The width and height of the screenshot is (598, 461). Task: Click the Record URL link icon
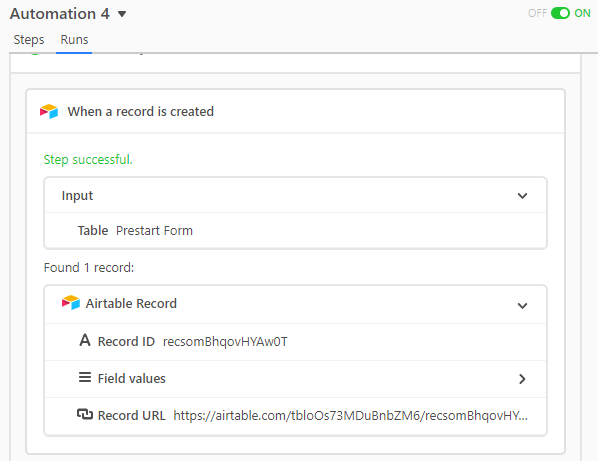pyautogui.click(x=85, y=414)
